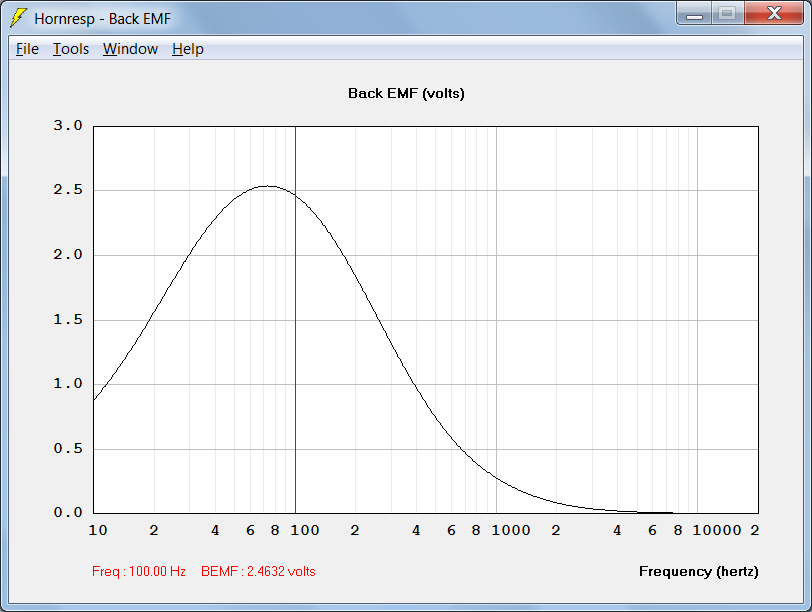Click the red frequency marker line
The image size is (812, 612).
click(295, 319)
